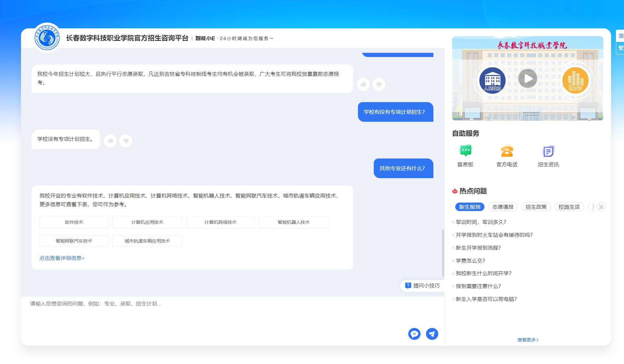Dislike the parallel-volunteer admission answer

click(x=379, y=84)
